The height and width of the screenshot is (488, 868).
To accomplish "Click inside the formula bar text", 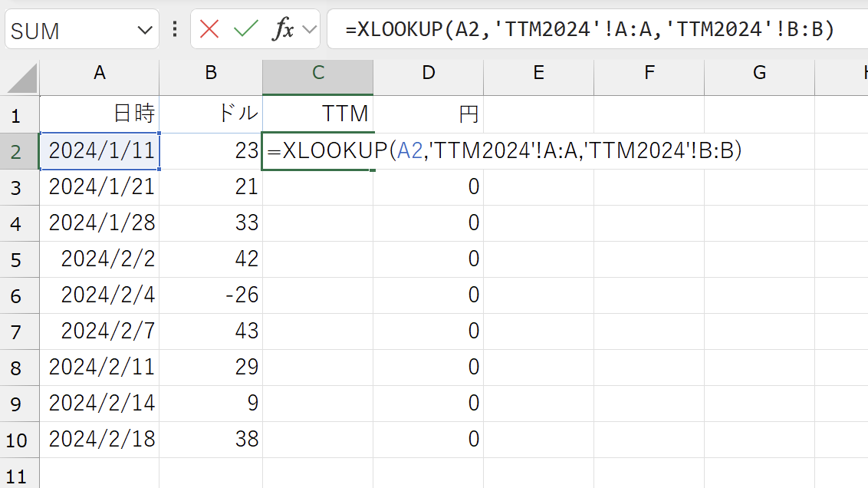I will (590, 29).
